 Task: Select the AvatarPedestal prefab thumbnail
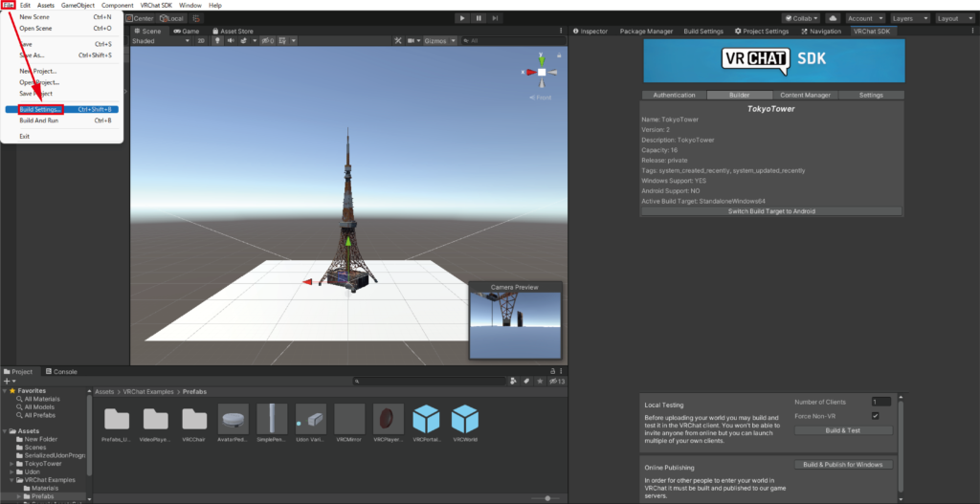(234, 419)
